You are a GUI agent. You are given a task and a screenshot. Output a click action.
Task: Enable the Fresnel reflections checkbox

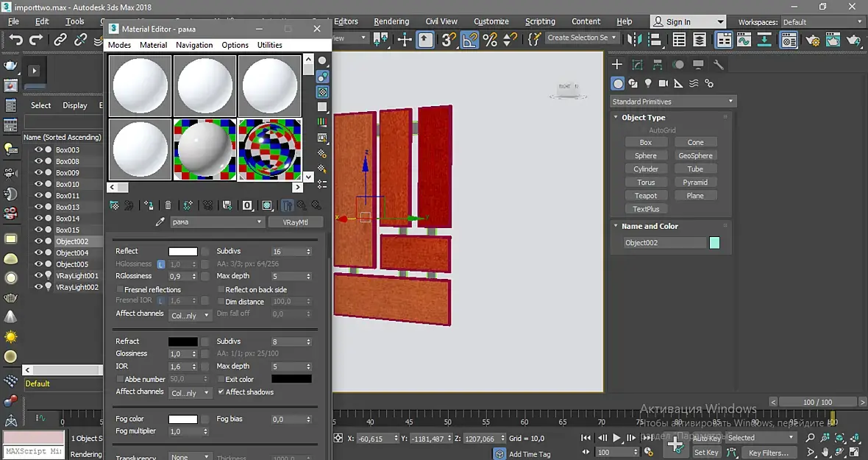119,289
